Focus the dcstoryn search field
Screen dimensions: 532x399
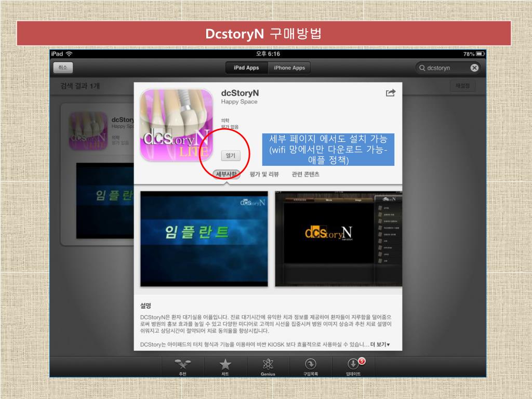pos(448,68)
